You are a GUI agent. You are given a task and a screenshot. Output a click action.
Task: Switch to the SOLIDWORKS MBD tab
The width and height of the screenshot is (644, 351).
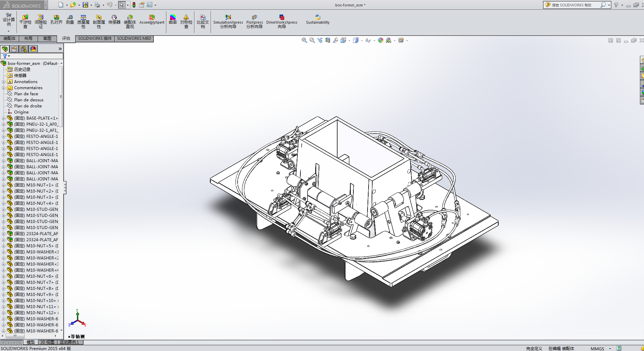pyautogui.click(x=134, y=39)
